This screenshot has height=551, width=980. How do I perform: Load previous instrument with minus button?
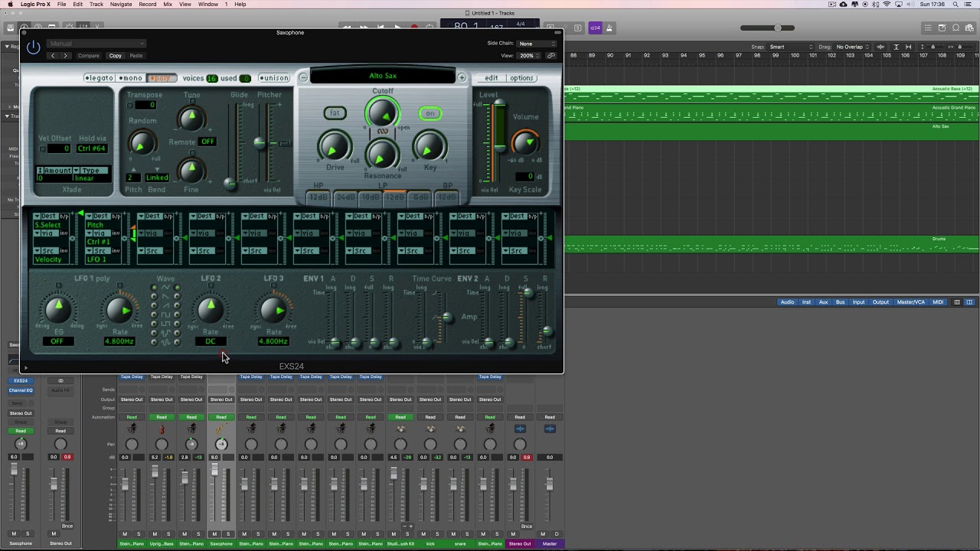tap(303, 77)
